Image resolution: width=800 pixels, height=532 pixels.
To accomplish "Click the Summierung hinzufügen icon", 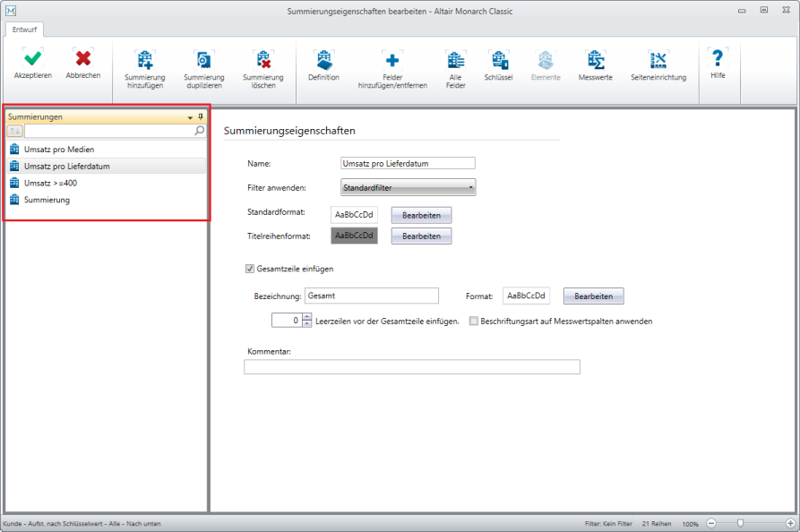I will 144,60.
